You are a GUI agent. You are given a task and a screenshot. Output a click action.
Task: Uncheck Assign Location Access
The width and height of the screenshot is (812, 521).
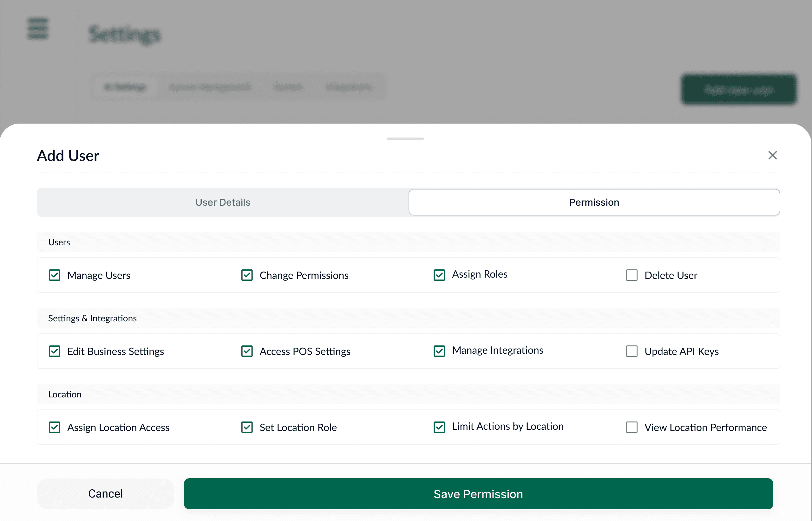point(55,427)
